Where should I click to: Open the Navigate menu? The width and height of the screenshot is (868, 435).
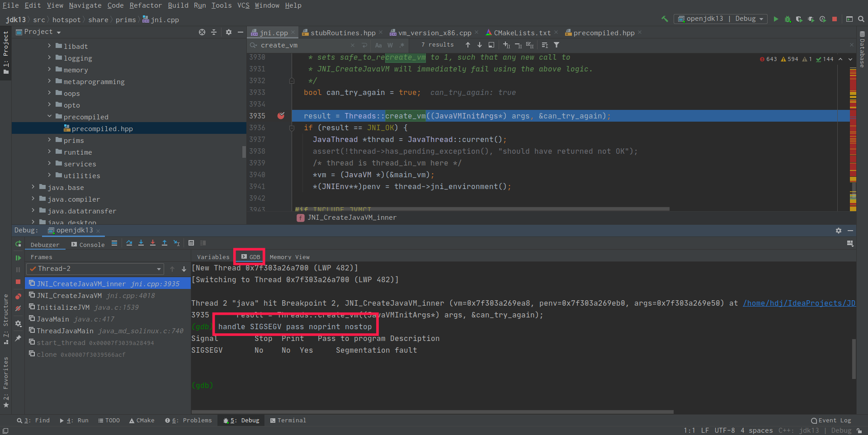tap(85, 5)
